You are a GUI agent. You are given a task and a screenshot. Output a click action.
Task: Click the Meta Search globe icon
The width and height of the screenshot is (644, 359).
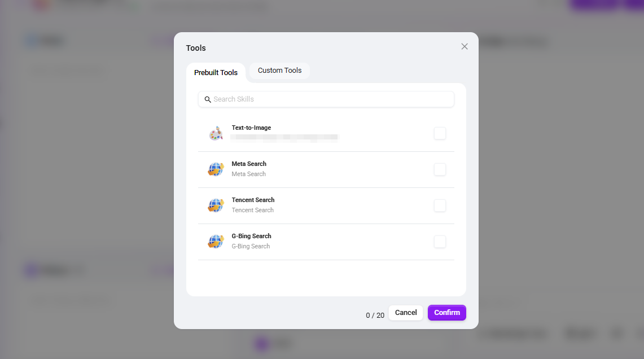pos(216,169)
